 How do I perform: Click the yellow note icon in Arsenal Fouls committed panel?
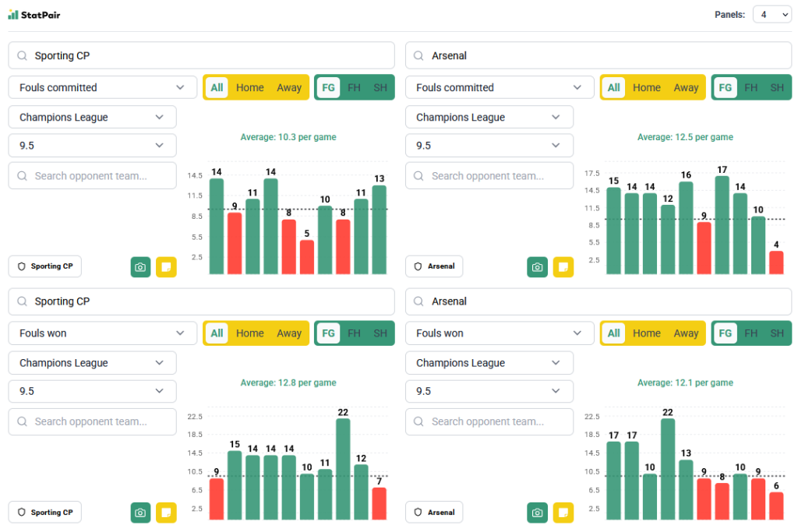(x=563, y=267)
